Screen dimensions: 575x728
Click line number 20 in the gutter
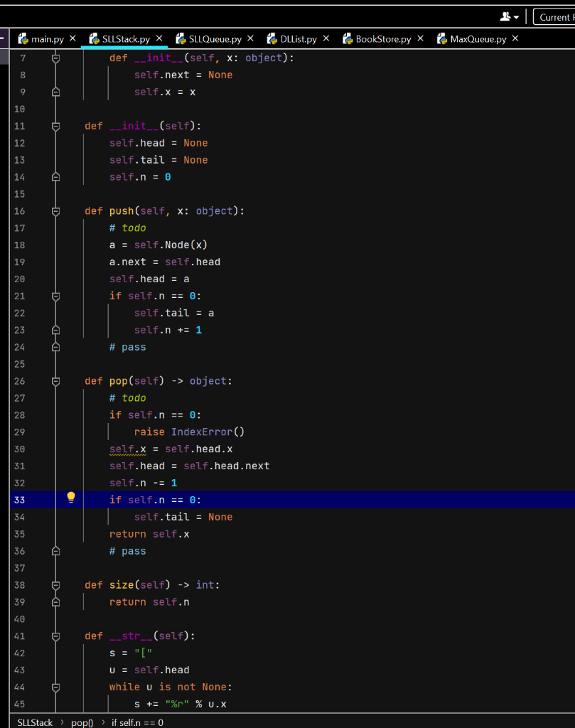[x=20, y=279]
